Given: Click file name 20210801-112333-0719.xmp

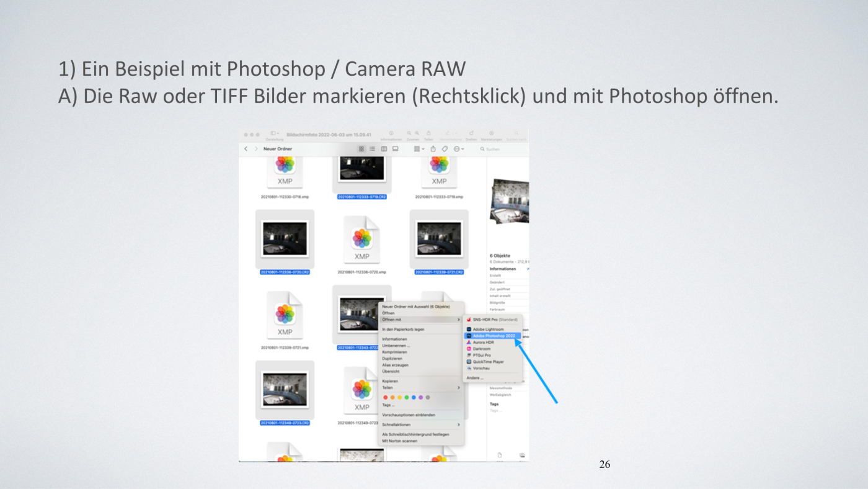Looking at the screenshot, I should 439,197.
